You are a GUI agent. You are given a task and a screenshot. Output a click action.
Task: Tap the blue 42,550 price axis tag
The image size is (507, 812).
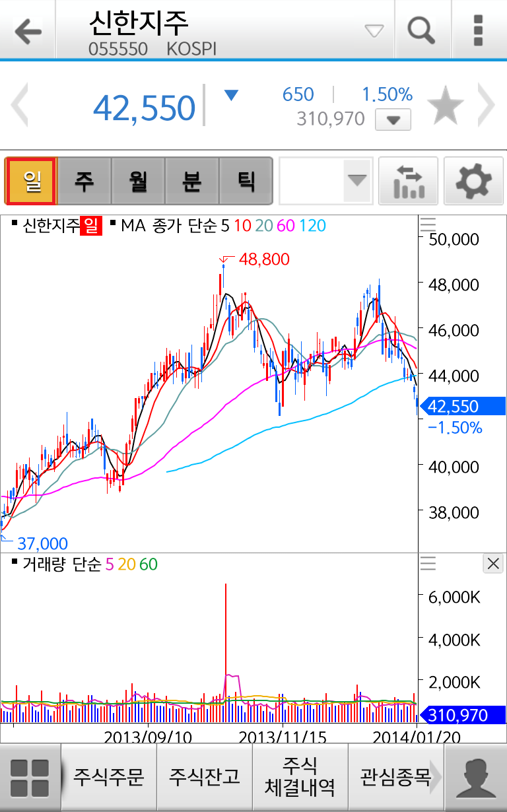462,407
